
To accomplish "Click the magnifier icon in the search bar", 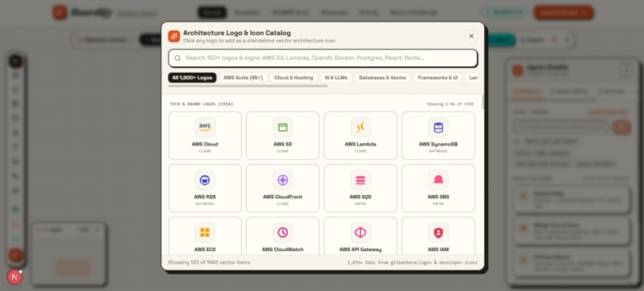I will coord(177,58).
